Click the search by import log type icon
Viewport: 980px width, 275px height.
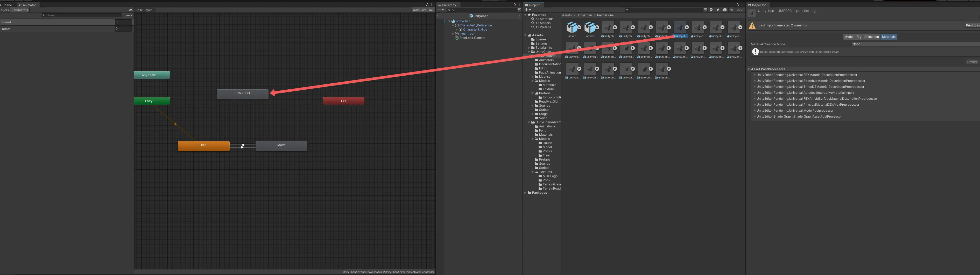725,10
